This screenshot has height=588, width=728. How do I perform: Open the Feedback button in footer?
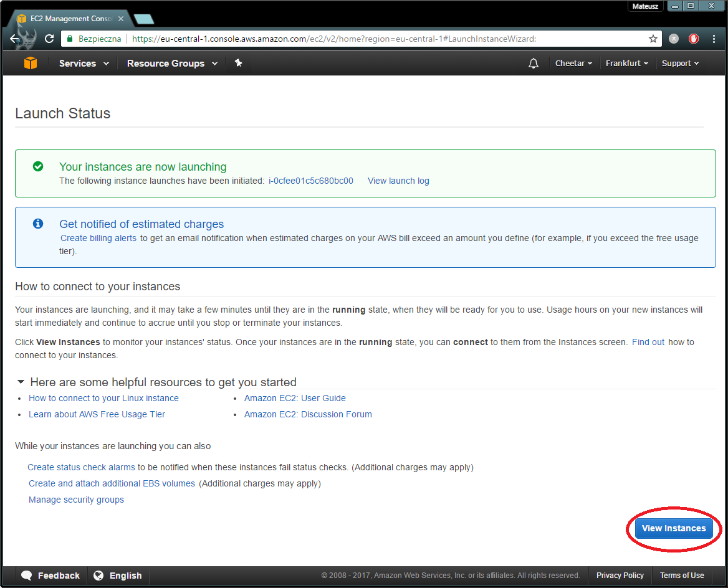pyautogui.click(x=50, y=576)
